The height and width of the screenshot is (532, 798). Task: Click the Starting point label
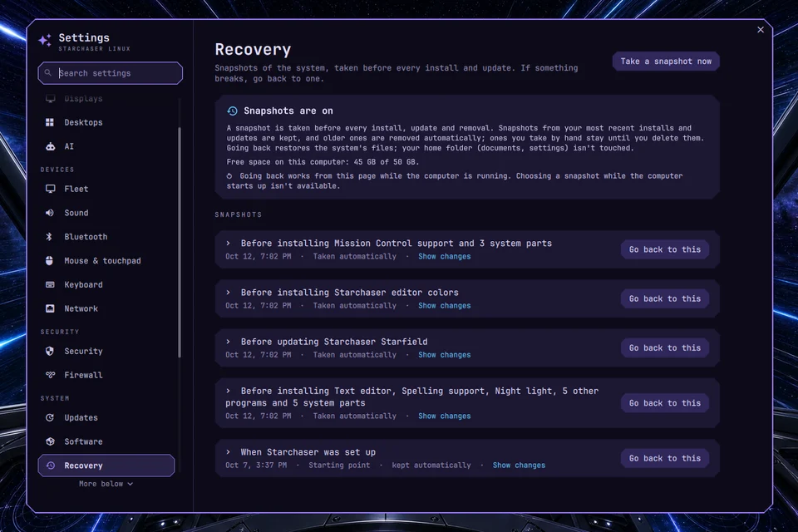click(339, 465)
